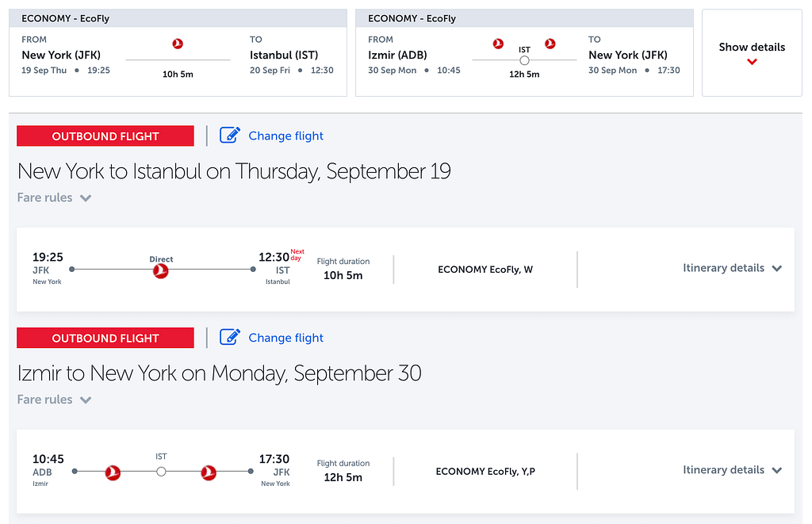
Task: Expand Fare rules for Izmir to New York
Action: (55, 400)
